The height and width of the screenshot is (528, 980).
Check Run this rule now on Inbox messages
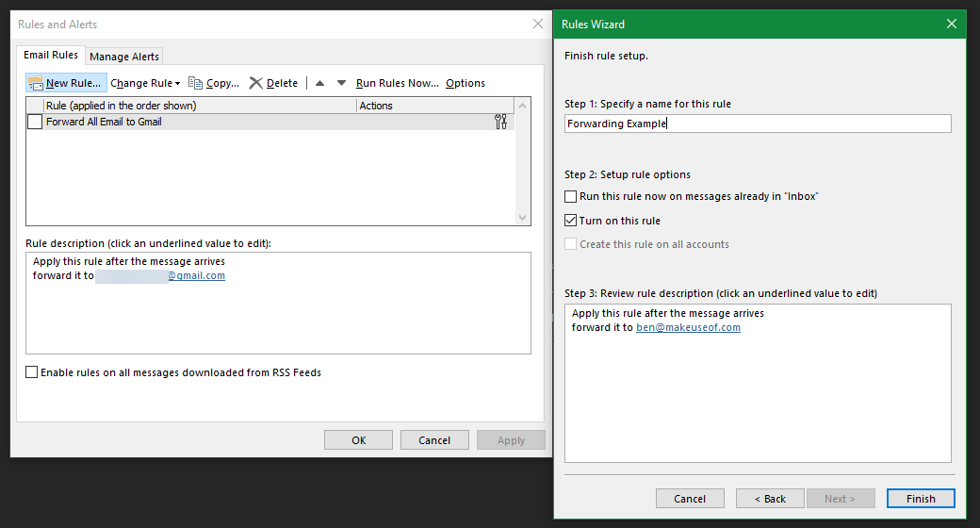coord(571,197)
